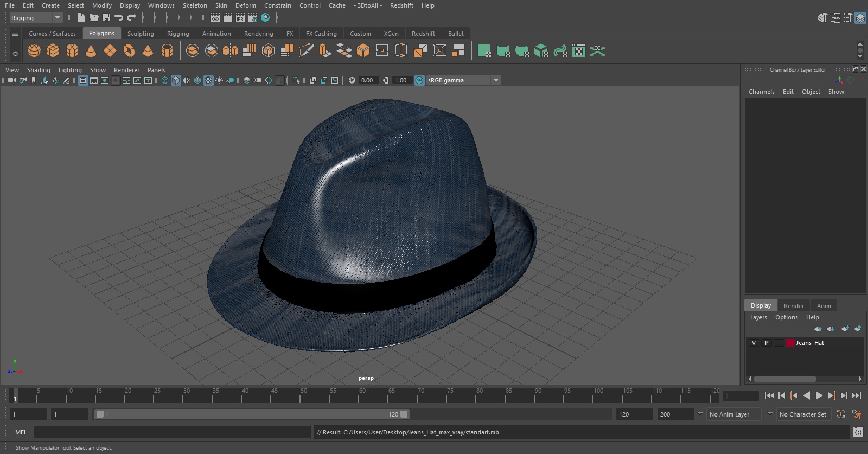868x454 pixels.
Task: Click the Save Scene disk icon
Action: point(106,18)
